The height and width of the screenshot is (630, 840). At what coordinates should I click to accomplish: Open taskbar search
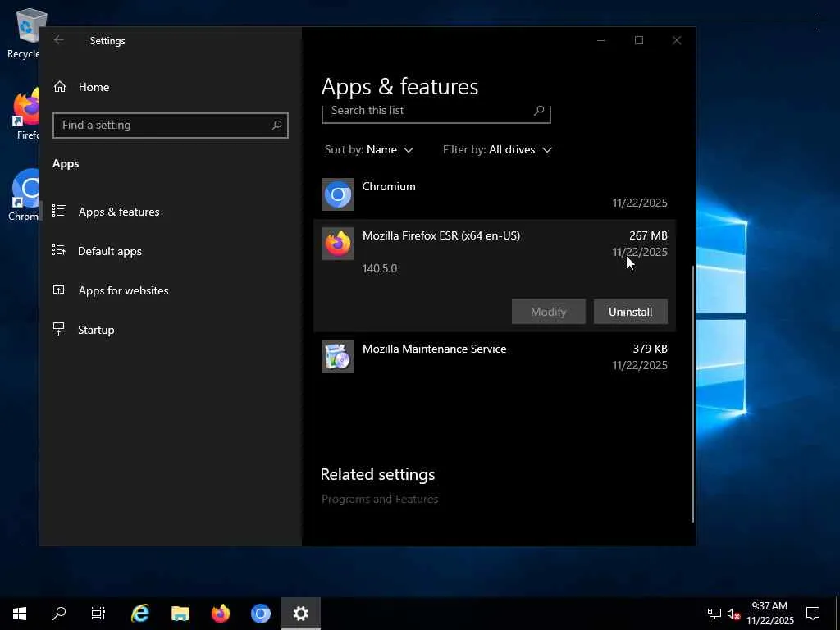pos(59,614)
